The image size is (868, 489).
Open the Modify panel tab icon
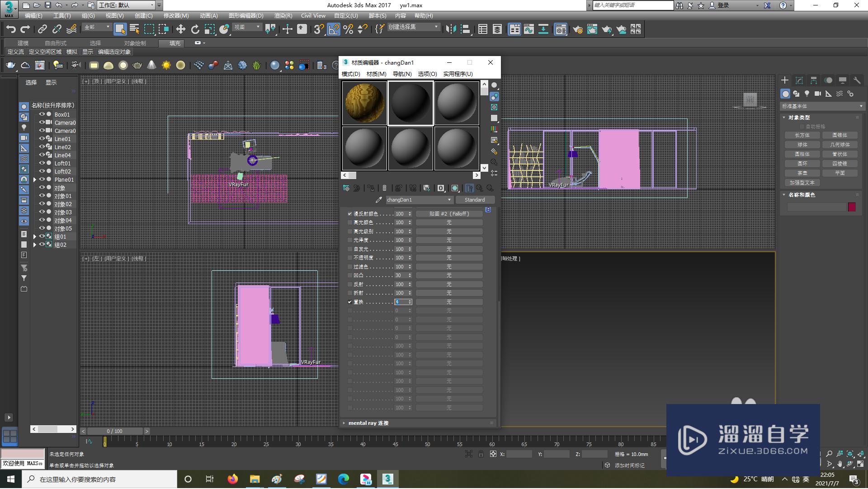tap(799, 80)
